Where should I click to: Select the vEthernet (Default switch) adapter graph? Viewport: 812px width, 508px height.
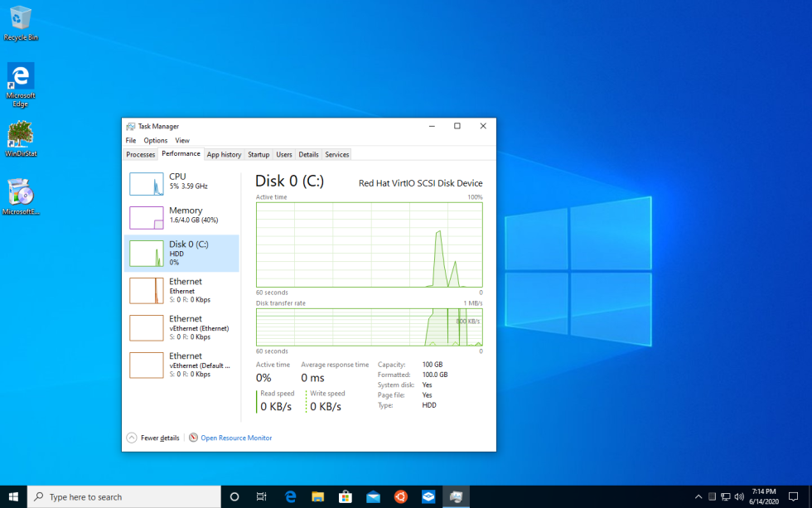click(181, 365)
